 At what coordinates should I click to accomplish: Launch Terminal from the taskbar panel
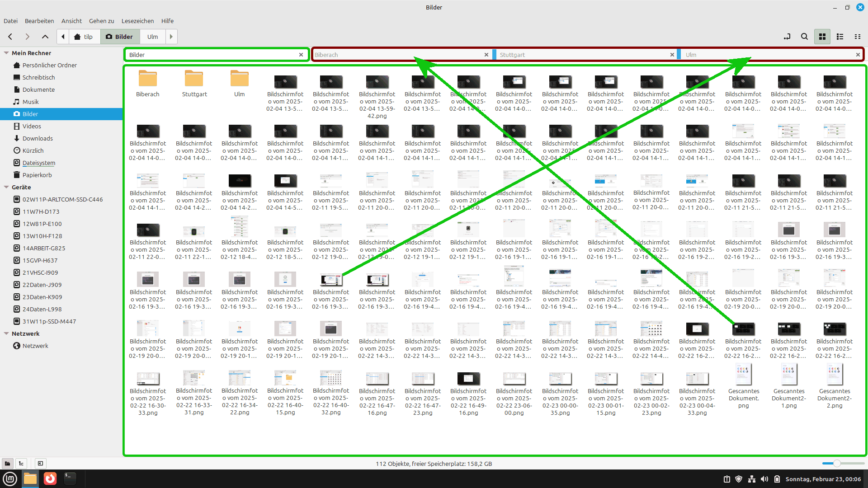coord(70,479)
